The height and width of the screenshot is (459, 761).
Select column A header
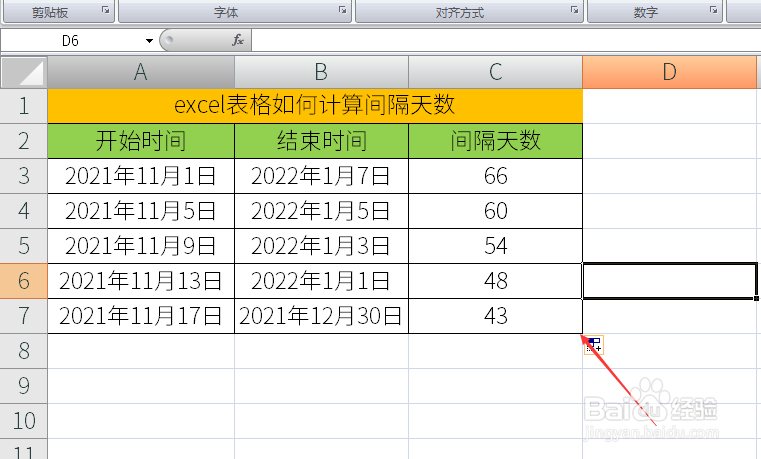click(x=141, y=72)
